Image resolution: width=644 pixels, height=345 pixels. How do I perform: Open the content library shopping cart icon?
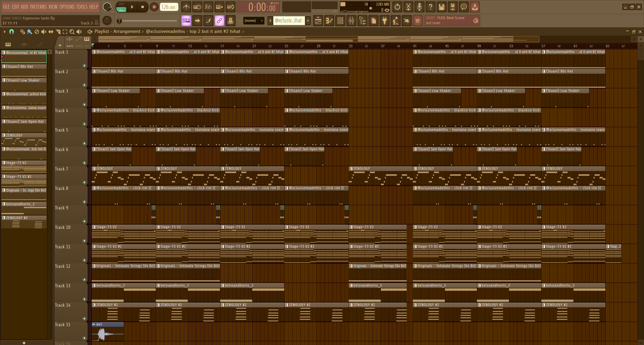(x=417, y=21)
